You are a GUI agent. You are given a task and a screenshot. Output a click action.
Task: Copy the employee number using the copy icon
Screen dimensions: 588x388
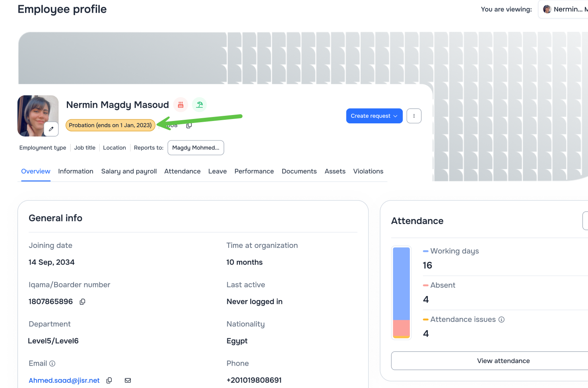click(x=189, y=125)
